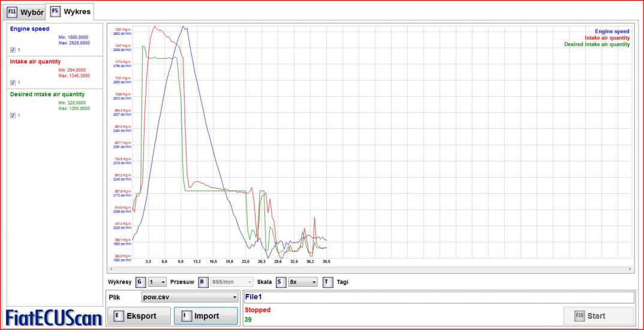Click the graph's horizontal scrollbar
The image size is (644, 330).
point(369,269)
